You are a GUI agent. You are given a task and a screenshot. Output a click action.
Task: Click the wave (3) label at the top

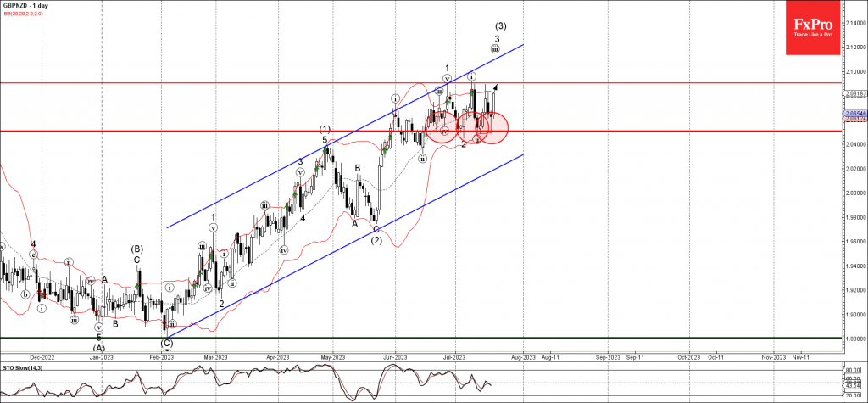point(500,25)
